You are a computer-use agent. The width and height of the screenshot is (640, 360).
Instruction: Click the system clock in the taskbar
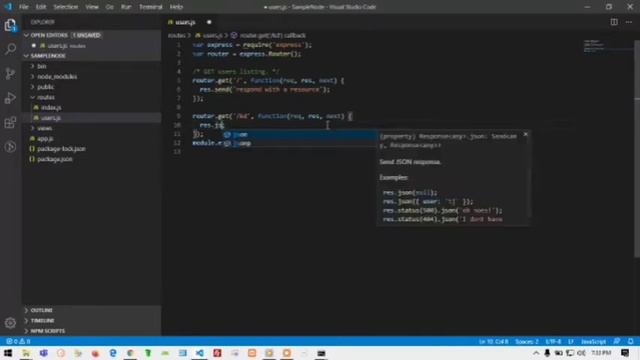tap(601, 353)
